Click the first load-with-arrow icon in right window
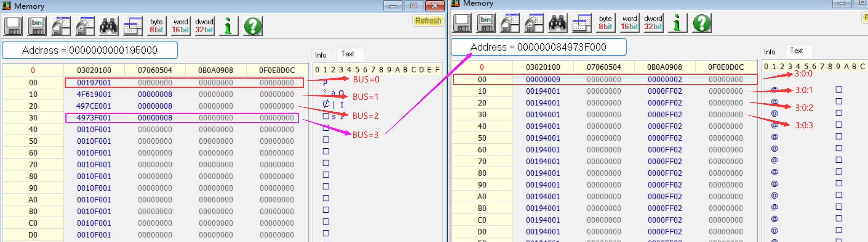 click(510, 23)
